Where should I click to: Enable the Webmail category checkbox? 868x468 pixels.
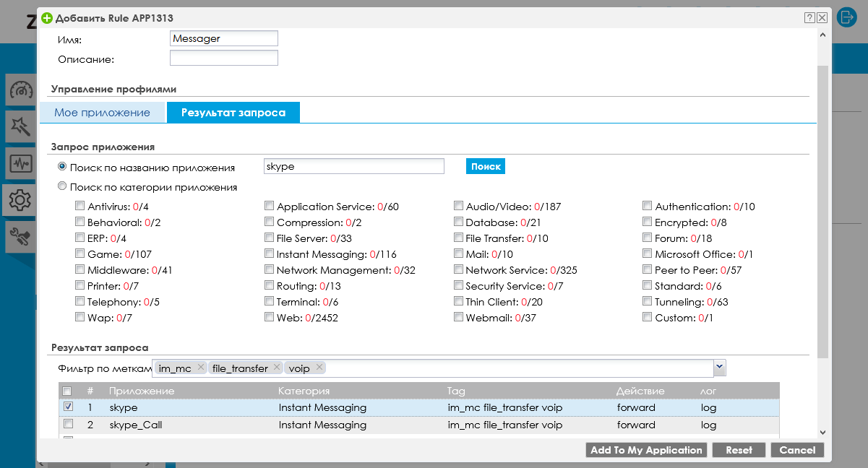click(x=459, y=317)
